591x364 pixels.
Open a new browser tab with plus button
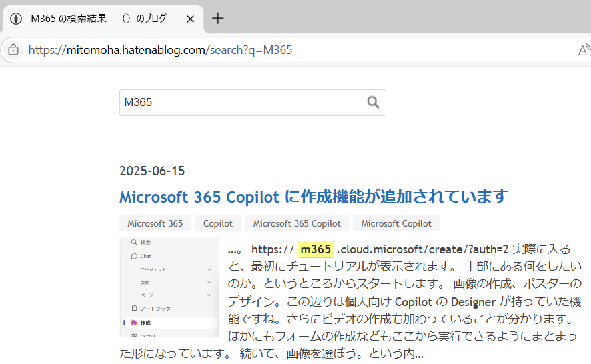[218, 18]
